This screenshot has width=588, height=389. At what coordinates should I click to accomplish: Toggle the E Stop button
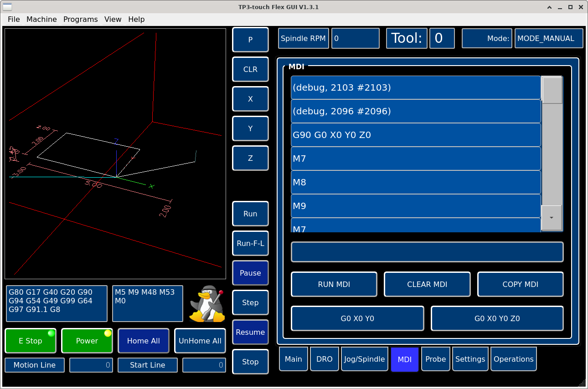[31, 341]
